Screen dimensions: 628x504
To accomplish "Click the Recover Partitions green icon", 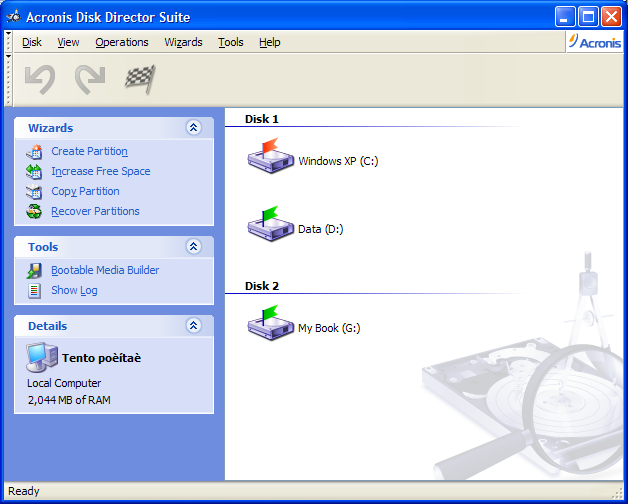I will 34,212.
